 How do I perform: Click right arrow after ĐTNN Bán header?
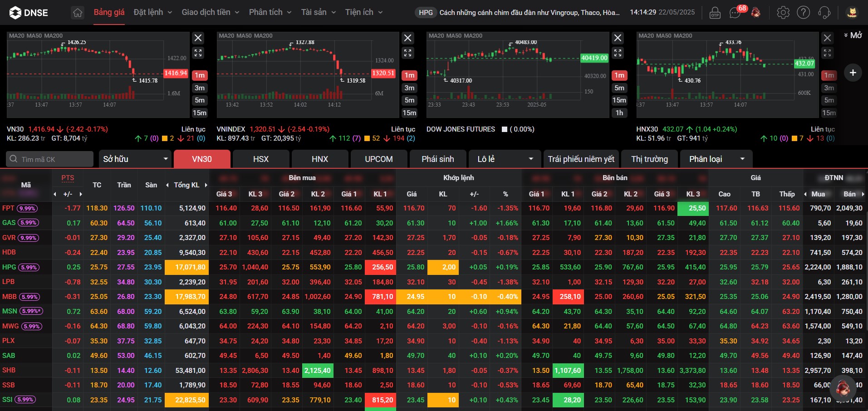point(863,194)
